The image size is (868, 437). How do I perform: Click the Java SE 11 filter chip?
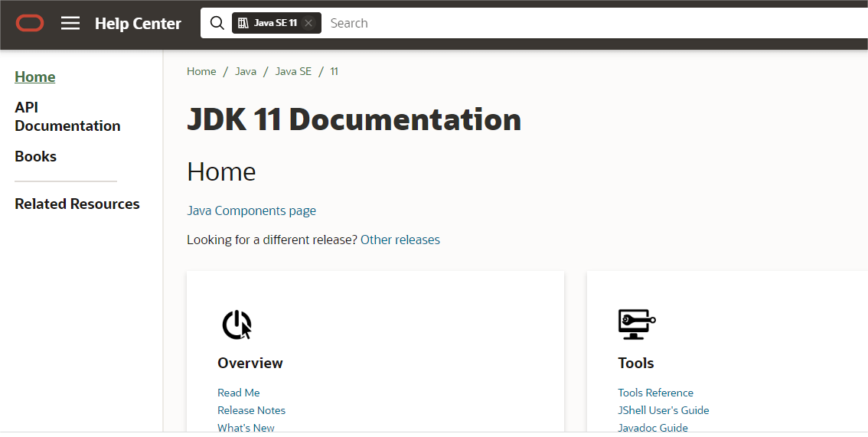pyautogui.click(x=268, y=23)
